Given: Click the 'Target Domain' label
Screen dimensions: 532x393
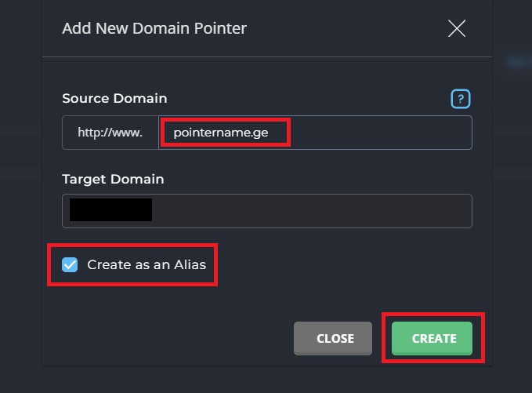Looking at the screenshot, I should point(113,179).
